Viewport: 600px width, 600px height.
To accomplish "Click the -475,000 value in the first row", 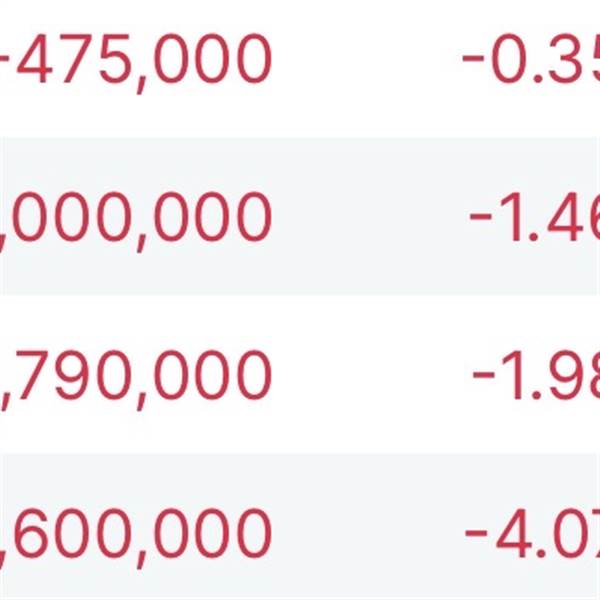I will (x=140, y=58).
